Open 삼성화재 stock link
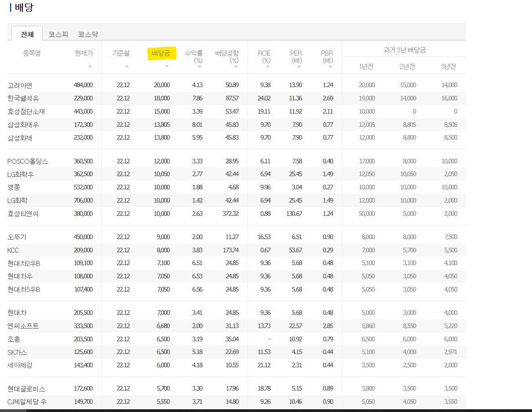 coord(20,138)
